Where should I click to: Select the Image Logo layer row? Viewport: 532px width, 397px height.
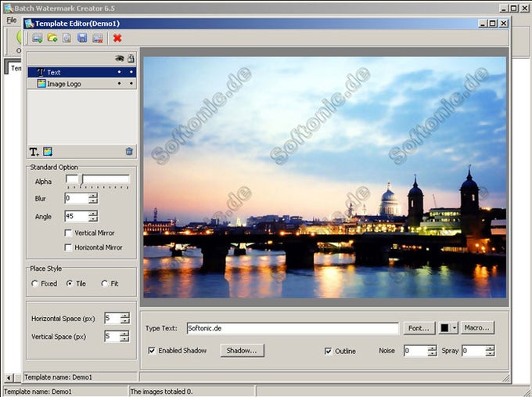pyautogui.click(x=82, y=84)
